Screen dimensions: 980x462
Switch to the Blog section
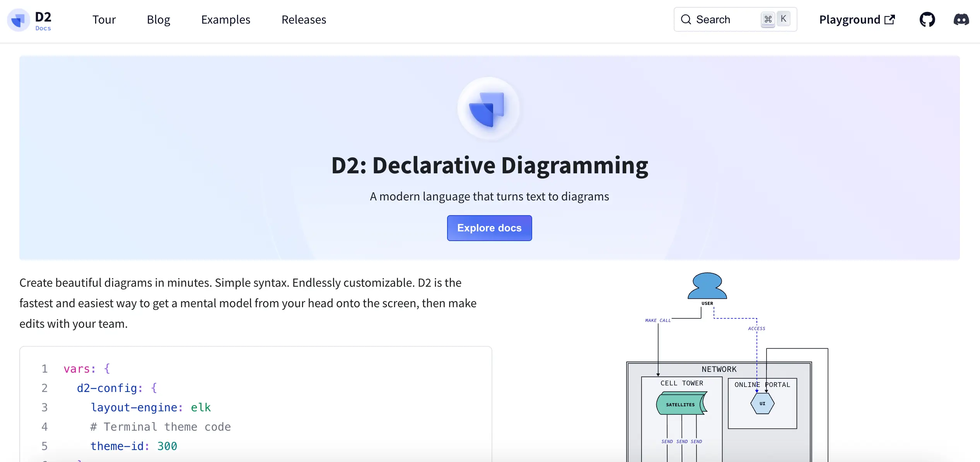click(159, 20)
